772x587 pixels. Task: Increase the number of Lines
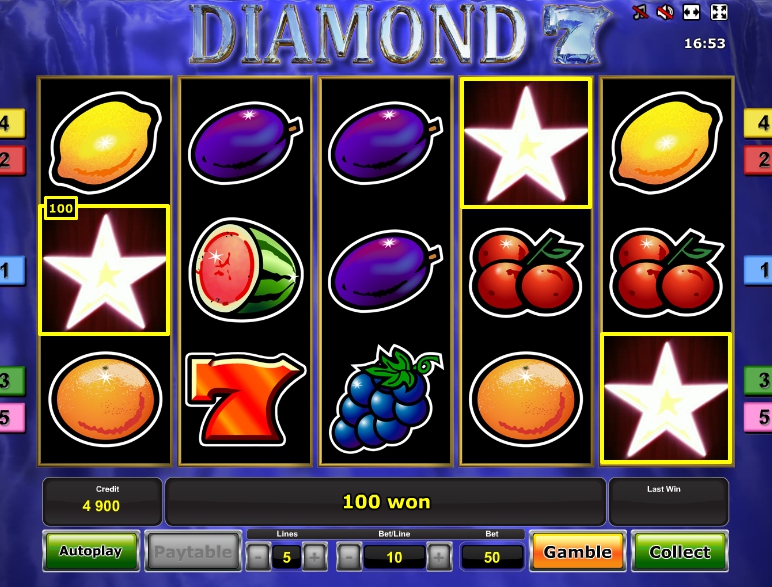click(315, 557)
